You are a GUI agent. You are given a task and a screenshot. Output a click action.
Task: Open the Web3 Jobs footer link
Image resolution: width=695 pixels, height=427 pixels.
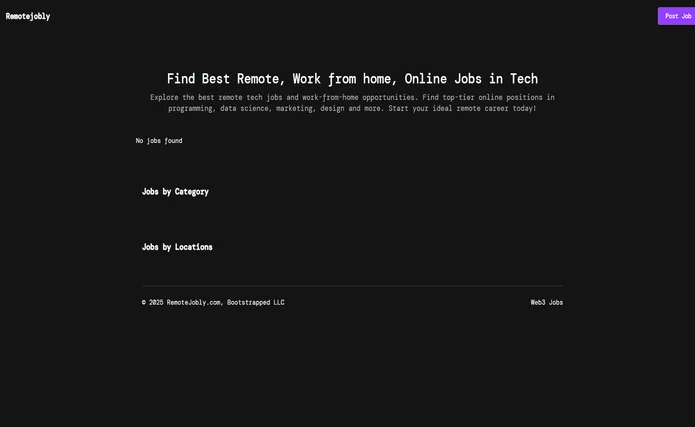pos(546,302)
